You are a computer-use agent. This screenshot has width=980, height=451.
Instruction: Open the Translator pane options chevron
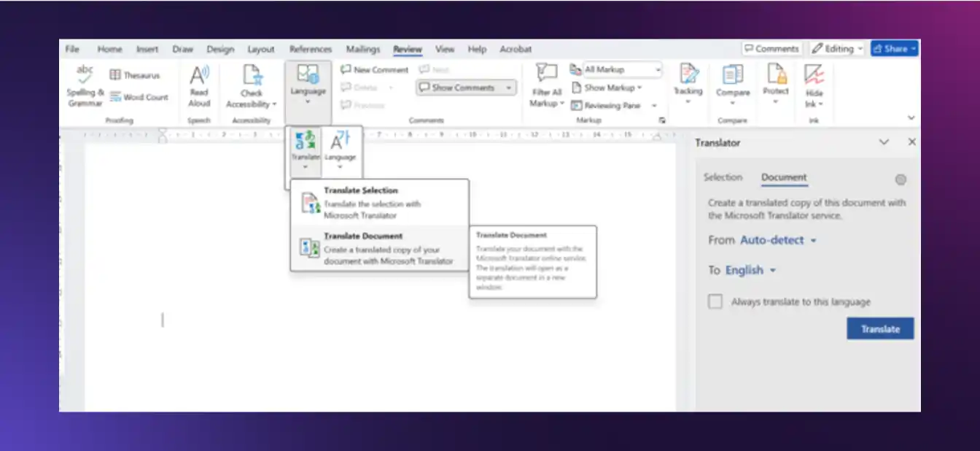pyautogui.click(x=884, y=142)
